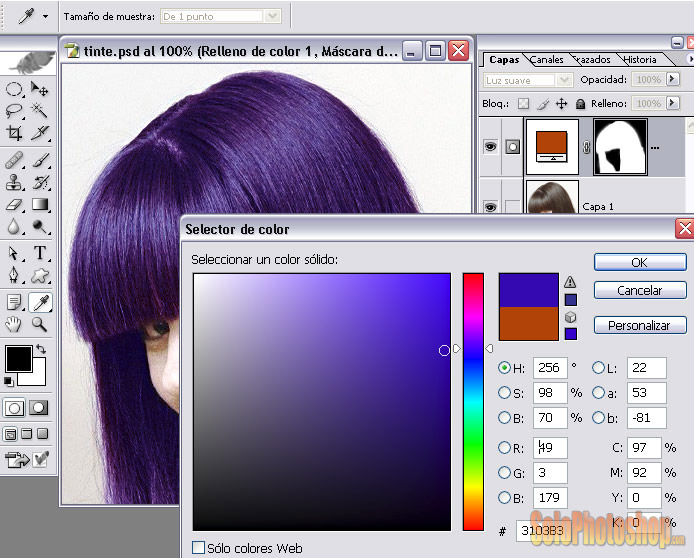694x558 pixels.
Task: Open the Relleno slider arrow
Action: pos(672,103)
